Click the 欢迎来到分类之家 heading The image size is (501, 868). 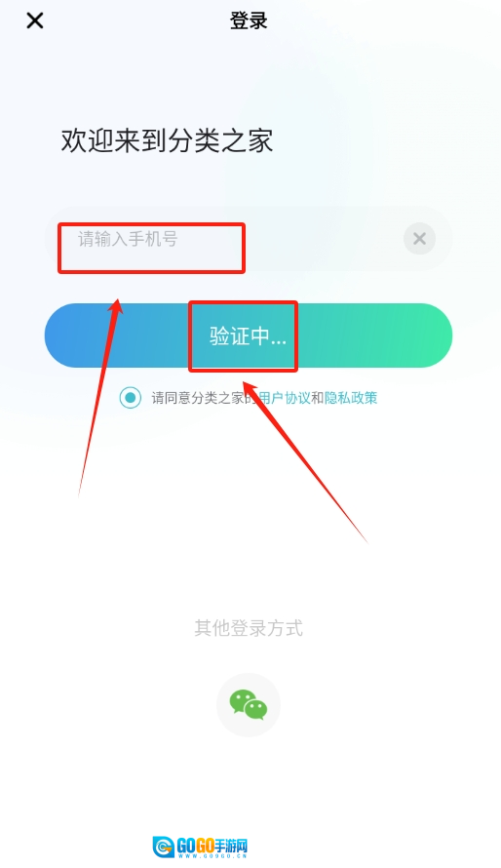coord(167,140)
